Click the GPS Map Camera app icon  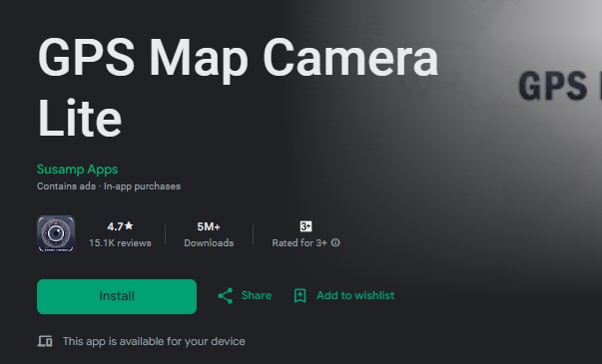coord(56,233)
